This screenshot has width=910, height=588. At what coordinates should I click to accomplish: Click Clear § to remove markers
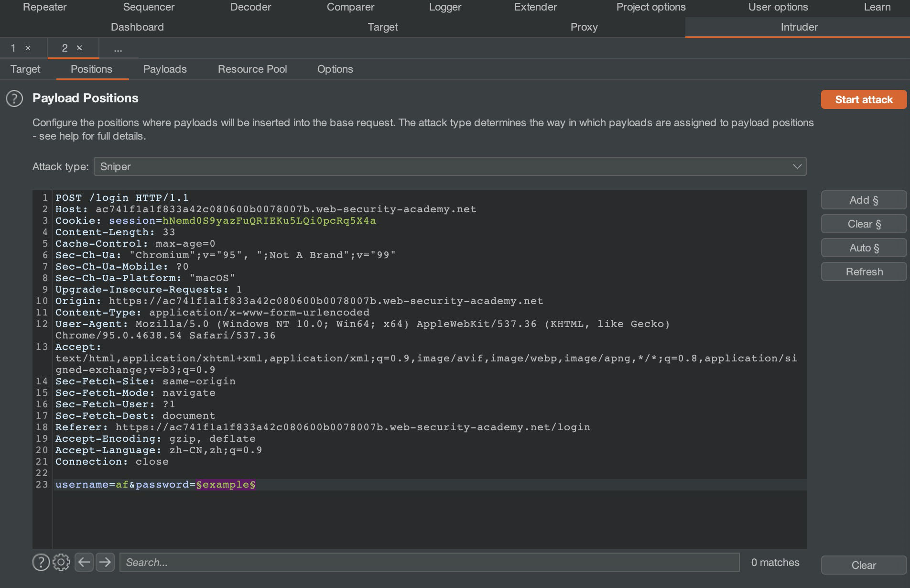pyautogui.click(x=864, y=224)
